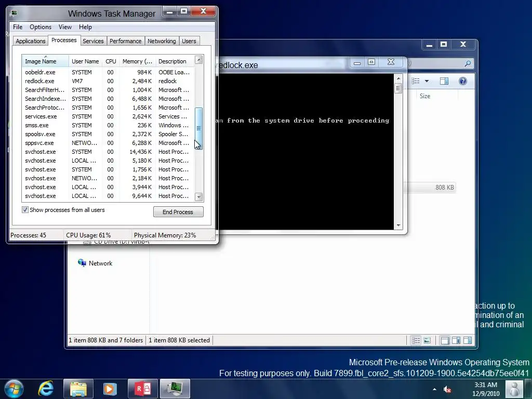The image size is (532, 399).
Task: Click the first pane layout icon in Explorer status bar
Action: click(445, 340)
